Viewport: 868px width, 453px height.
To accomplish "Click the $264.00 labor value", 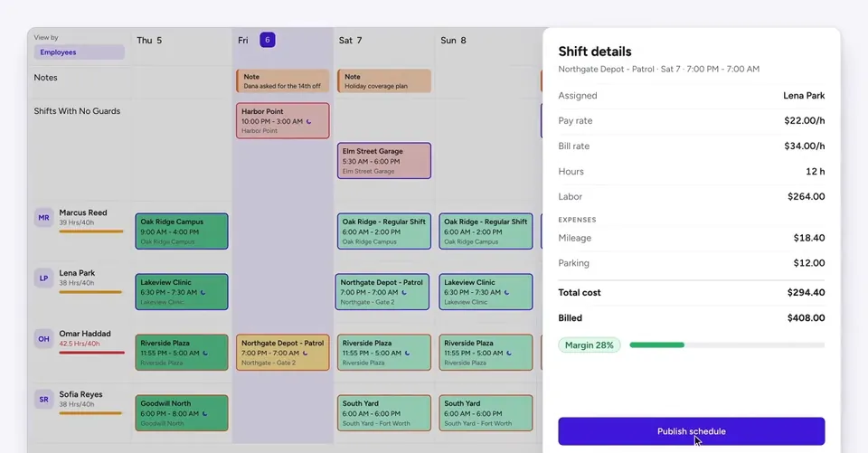I will tap(806, 196).
